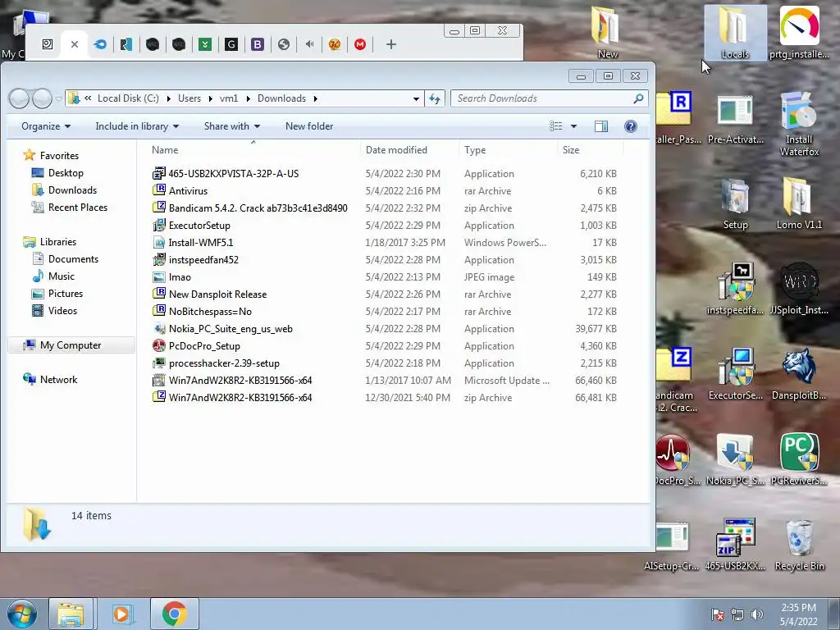Sort by Name column header
Screen dimensions: 840x630
pos(164,150)
